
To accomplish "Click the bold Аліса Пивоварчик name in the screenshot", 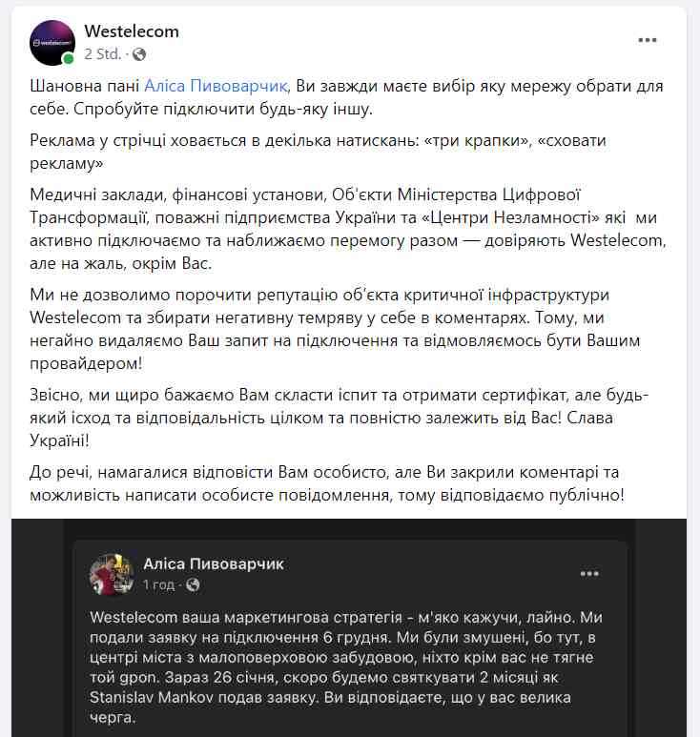I will pos(214,563).
